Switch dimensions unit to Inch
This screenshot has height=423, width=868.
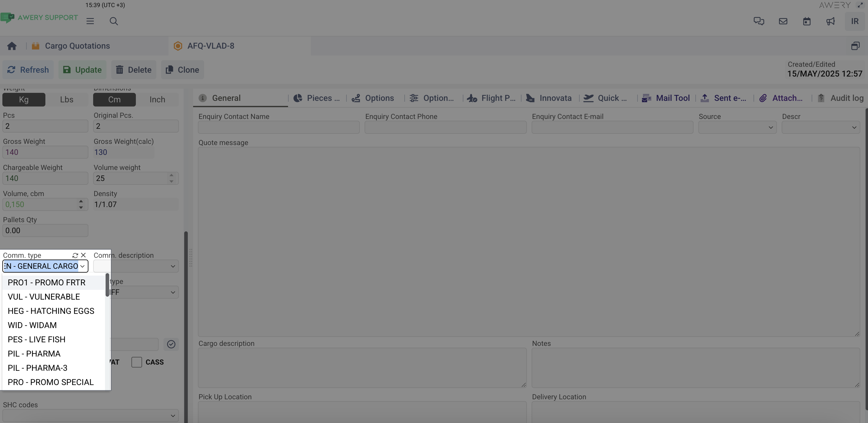pyautogui.click(x=157, y=99)
